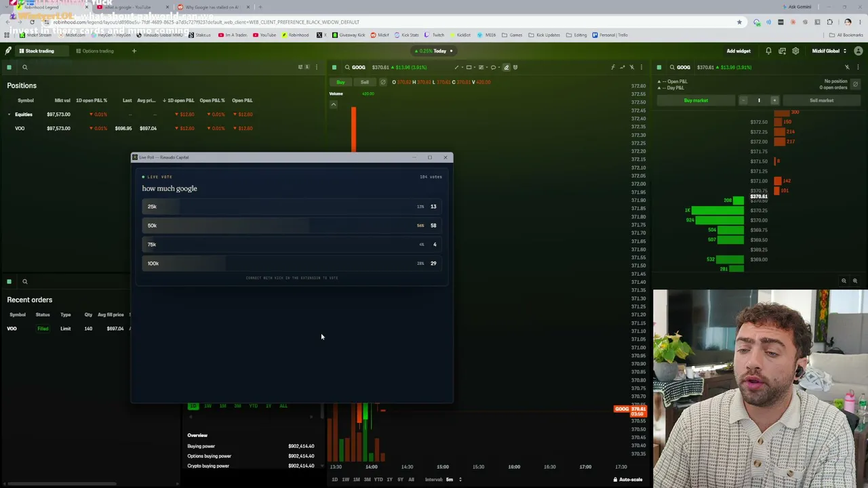Open the messages icon beside the bell
Image resolution: width=868 pixels, height=488 pixels.
(782, 51)
